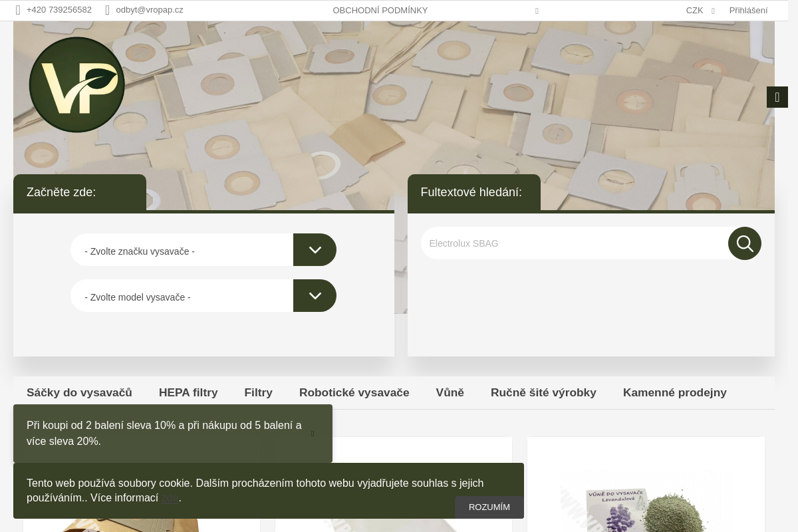Accept cookies with ROZUMÍM button

tap(489, 507)
